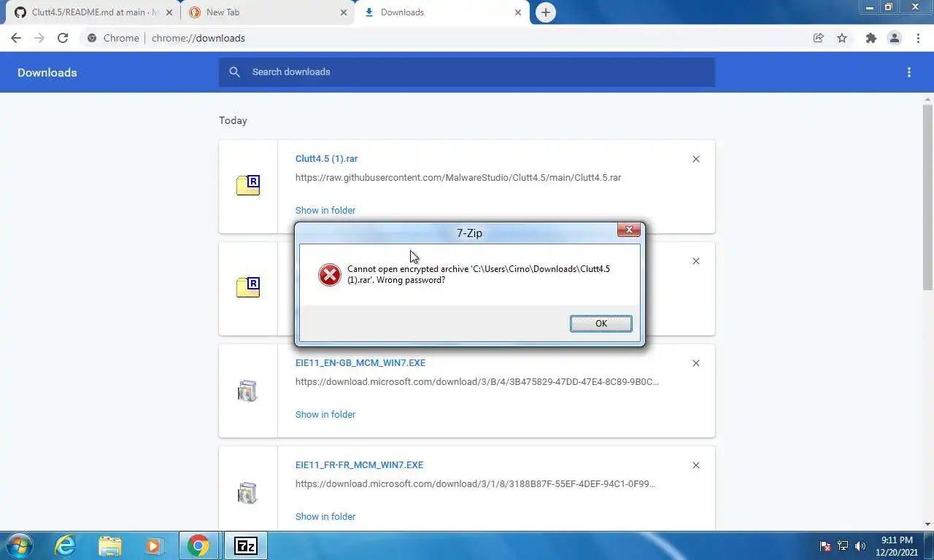Click the red error icon in the 7-Zip dialog

tap(330, 275)
